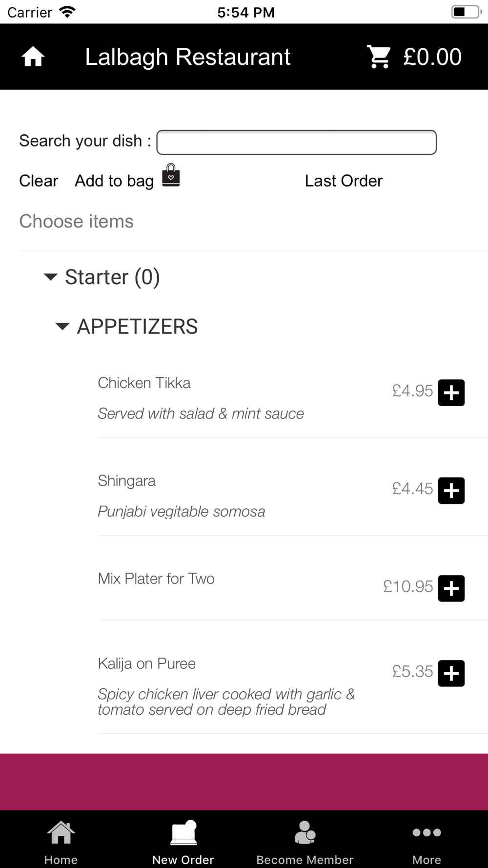The image size is (488, 868).
Task: Tap the maroon banner above tab bar
Action: coord(244,782)
